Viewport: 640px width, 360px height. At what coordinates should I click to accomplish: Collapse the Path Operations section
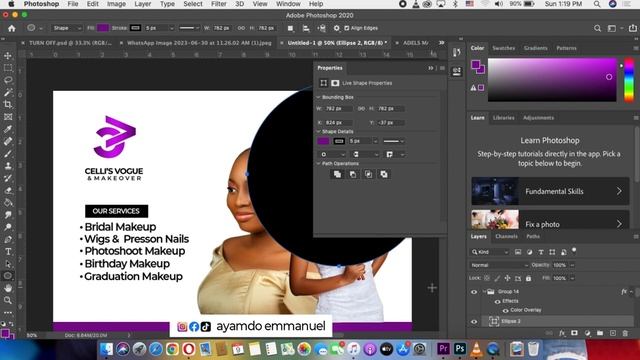click(319, 163)
